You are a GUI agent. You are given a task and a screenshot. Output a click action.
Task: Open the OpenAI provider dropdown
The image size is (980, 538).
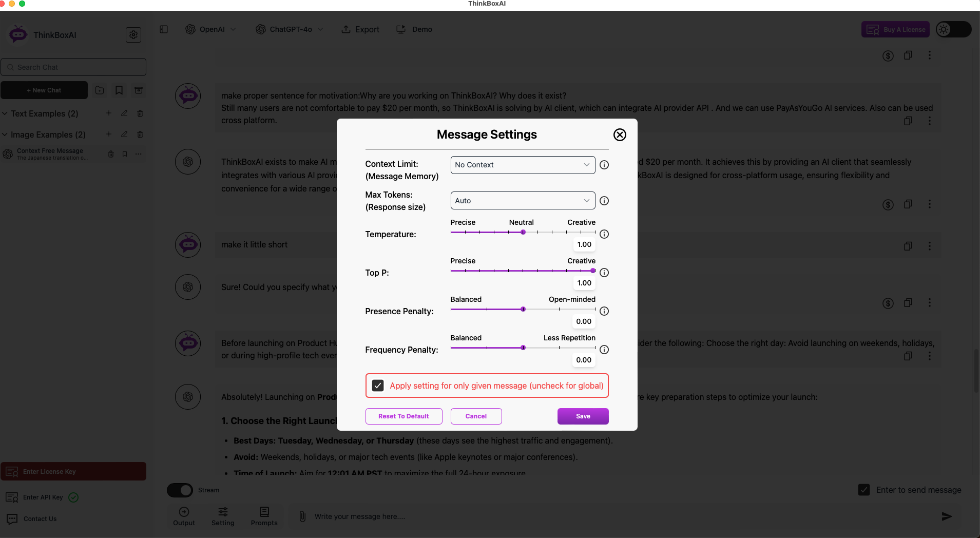point(211,29)
